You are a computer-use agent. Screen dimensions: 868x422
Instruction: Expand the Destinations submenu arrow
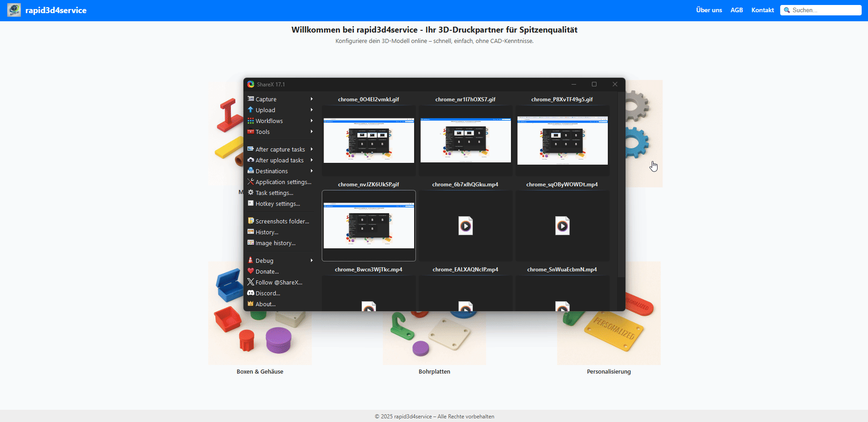coord(312,171)
